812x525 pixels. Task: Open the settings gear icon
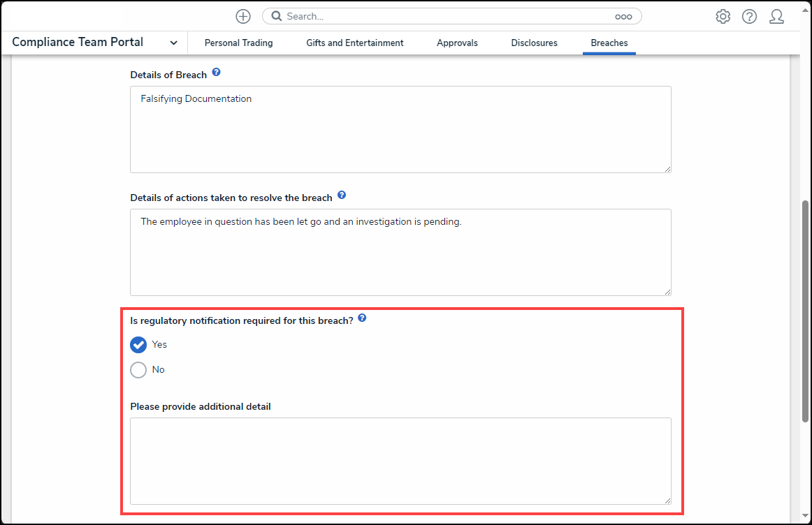pos(723,16)
